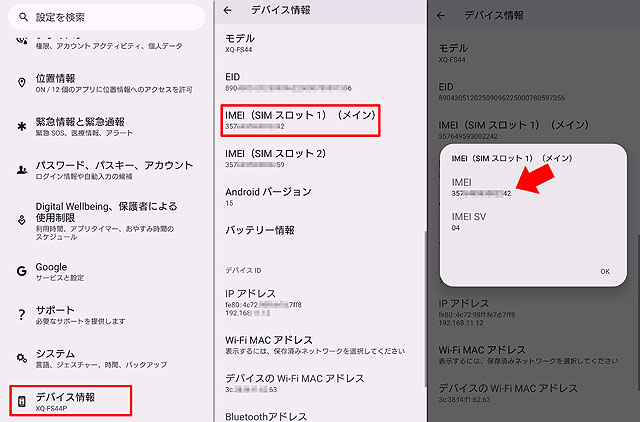Click 権限、アカウント アクティビティ、個人データ entry
Image resolution: width=640 pixels, height=422 pixels.
point(109,46)
